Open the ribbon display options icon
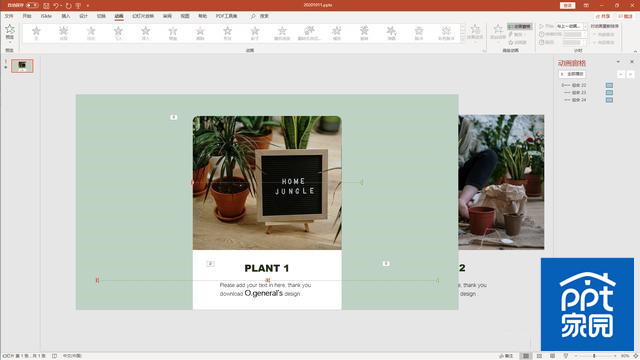 point(586,5)
